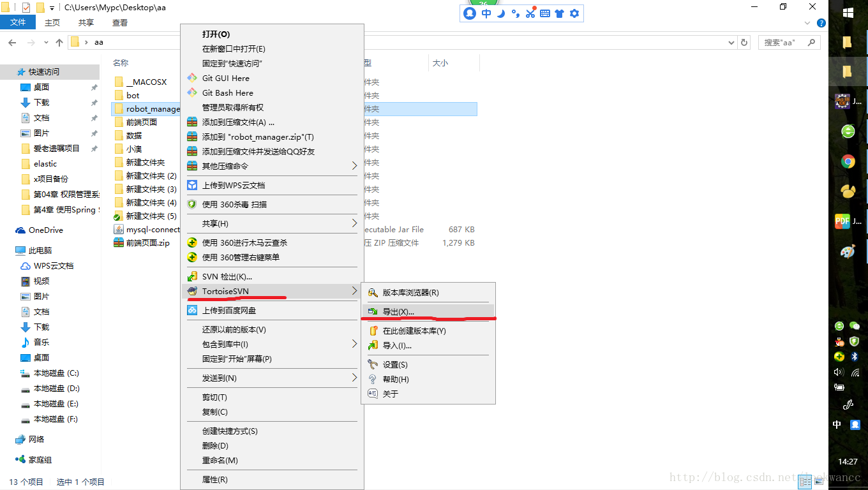The image size is (868, 490).
Task: Click the 360 trojan cloud scan icon
Action: [192, 242]
